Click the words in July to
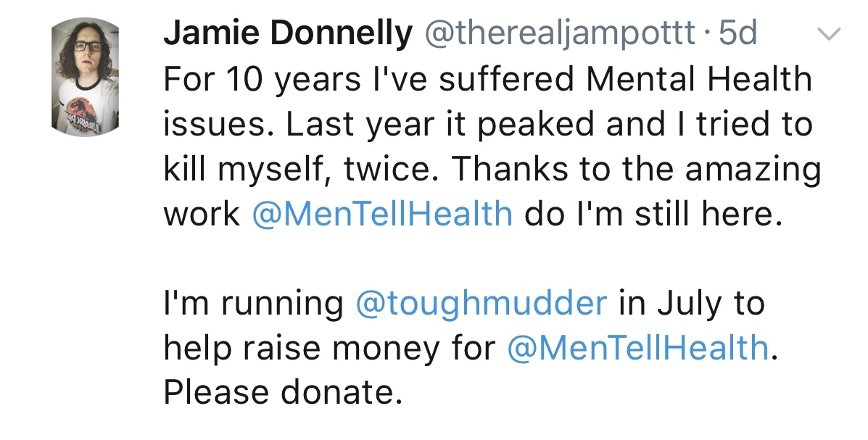 (692, 304)
